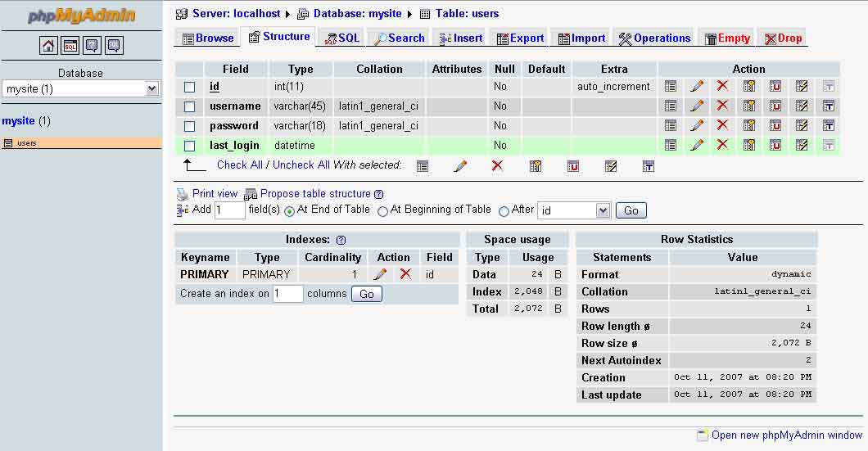Click the Check All link
This screenshot has width=868, height=451.
tap(239, 165)
